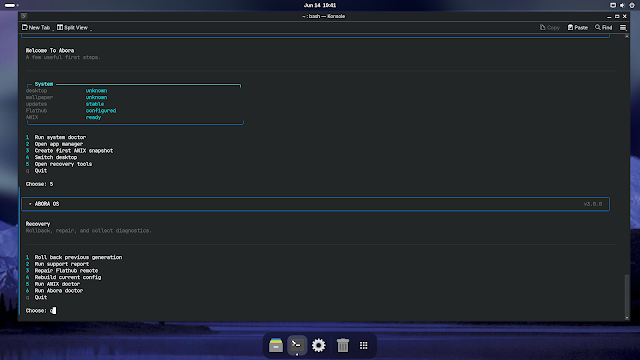
Task: Click 'Run support report' text
Action: click(x=62, y=264)
